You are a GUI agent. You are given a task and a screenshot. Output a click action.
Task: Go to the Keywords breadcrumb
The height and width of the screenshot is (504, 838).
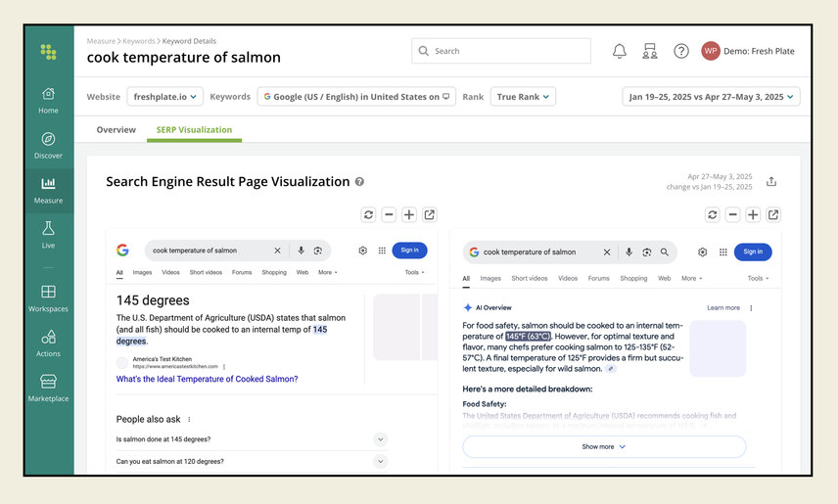138,41
